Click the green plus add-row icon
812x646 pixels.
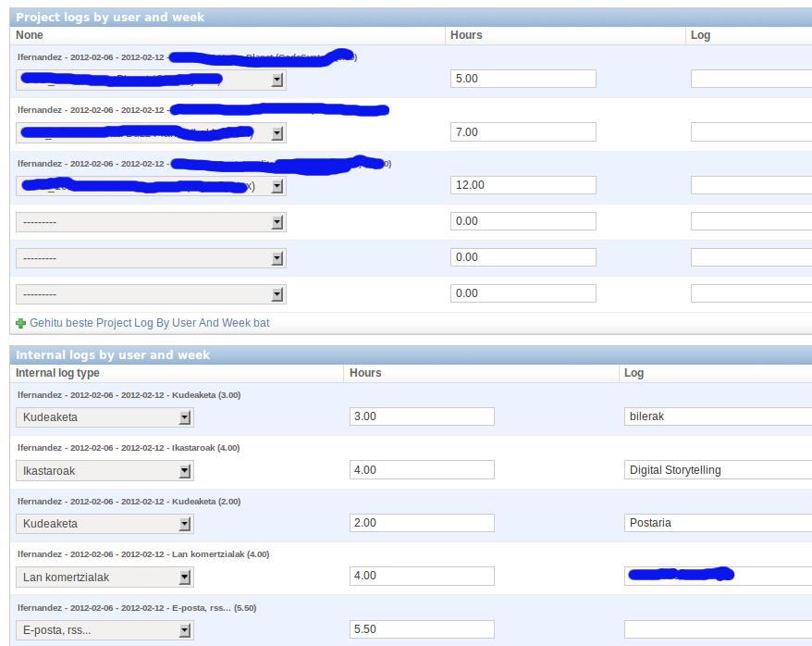21,324
